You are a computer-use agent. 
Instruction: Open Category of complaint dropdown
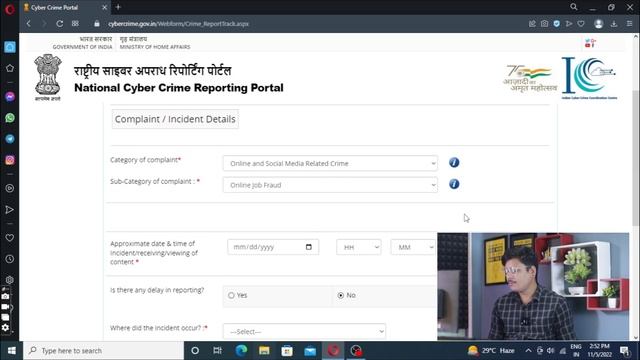pyautogui.click(x=330, y=163)
